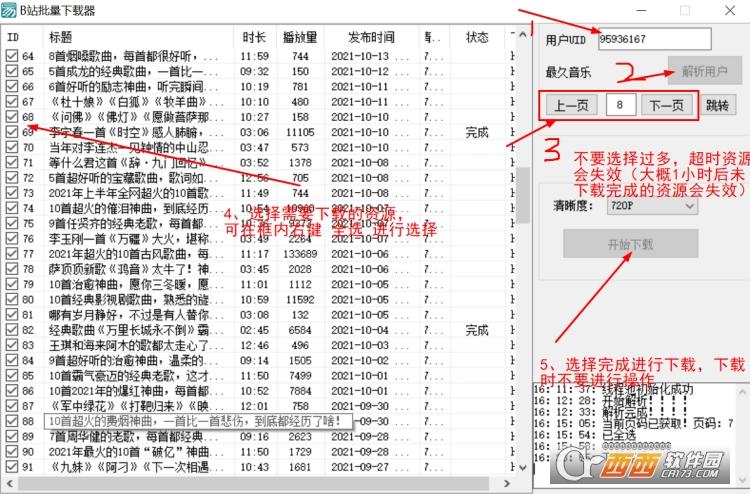Click play count 11105 cell
Viewport: 750px width, 494px height.
click(300, 132)
